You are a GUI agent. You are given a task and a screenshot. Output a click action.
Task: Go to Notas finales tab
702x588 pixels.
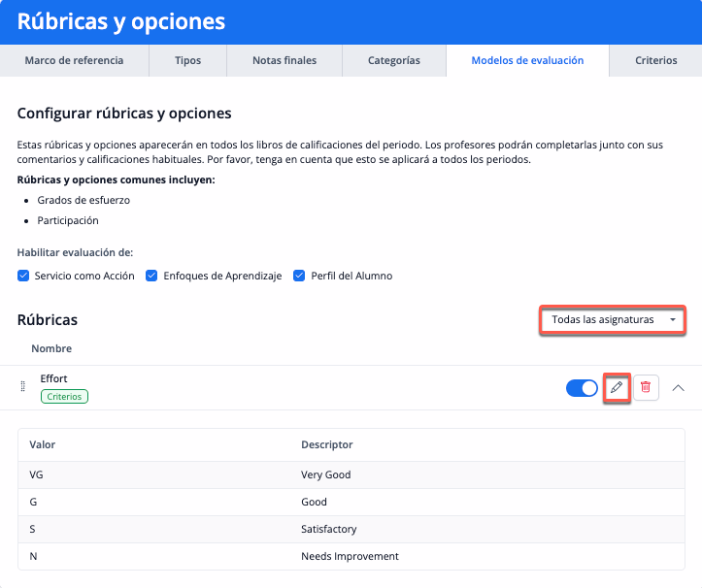click(284, 60)
